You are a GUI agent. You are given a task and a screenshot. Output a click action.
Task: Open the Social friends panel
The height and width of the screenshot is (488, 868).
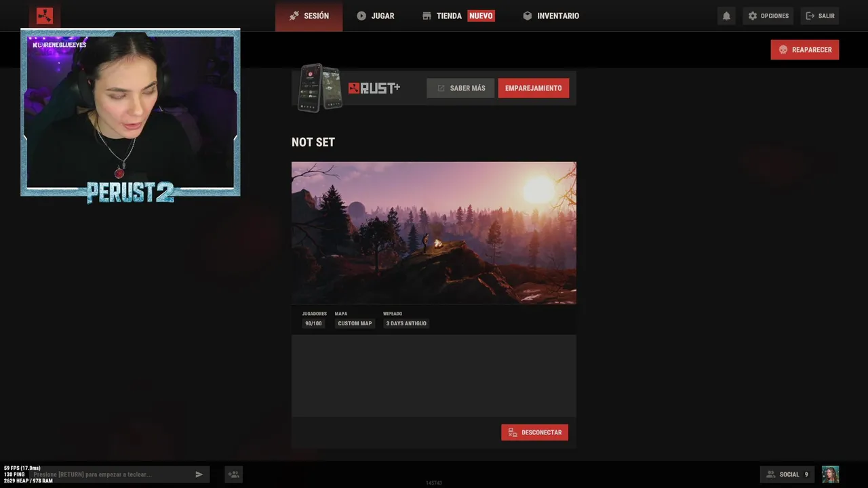[787, 474]
